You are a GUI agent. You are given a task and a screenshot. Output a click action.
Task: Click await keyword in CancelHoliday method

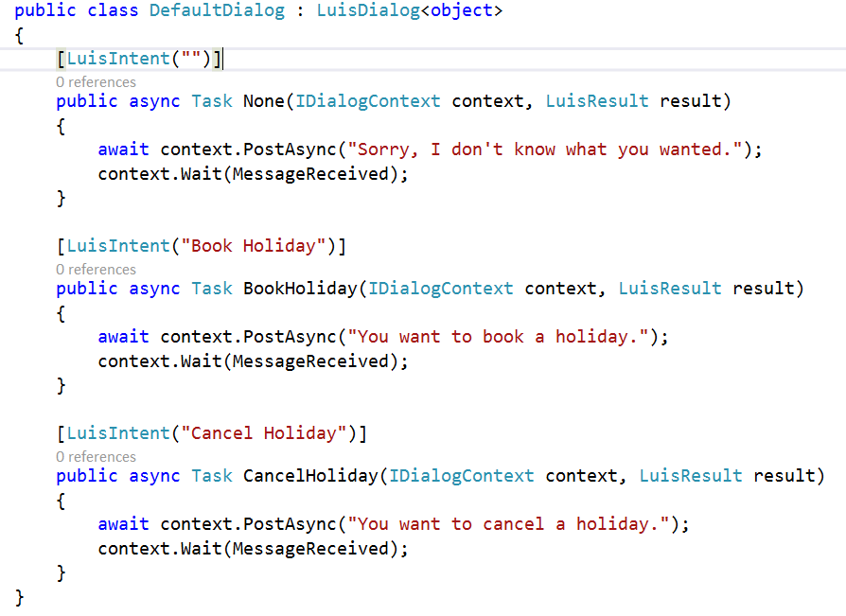pos(124,524)
